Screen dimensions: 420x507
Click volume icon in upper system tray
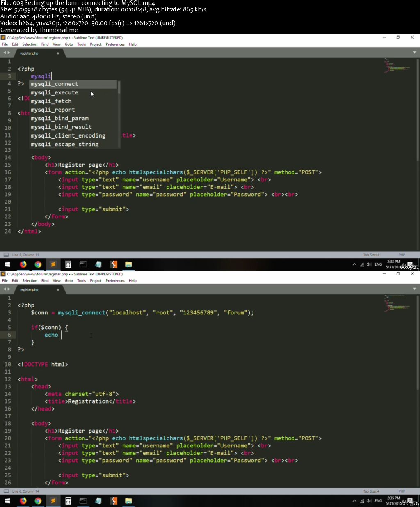369,264
